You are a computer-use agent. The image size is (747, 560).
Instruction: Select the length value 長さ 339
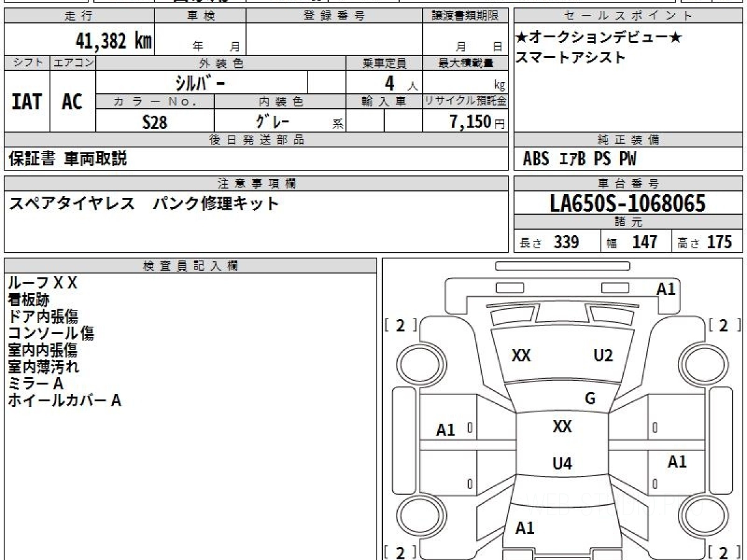550,242
